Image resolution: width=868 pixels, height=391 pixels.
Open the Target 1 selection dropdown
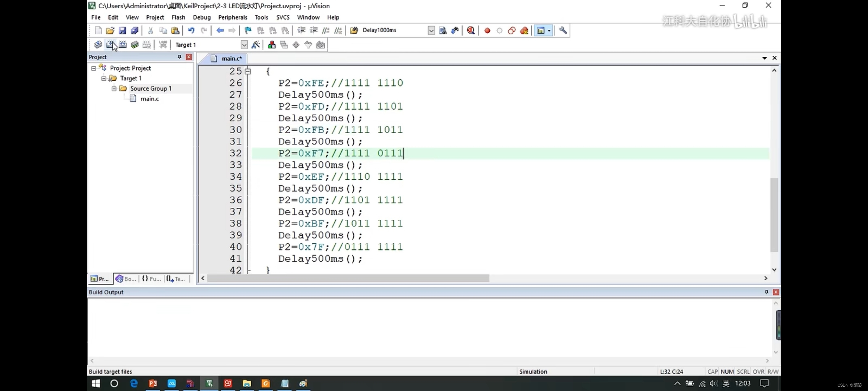(x=244, y=45)
